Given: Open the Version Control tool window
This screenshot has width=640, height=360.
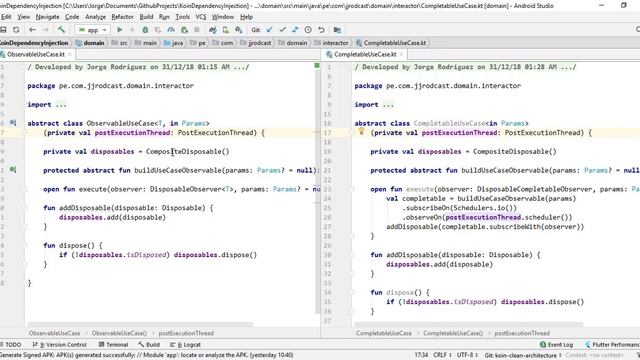Looking at the screenshot, I should tap(59, 344).
